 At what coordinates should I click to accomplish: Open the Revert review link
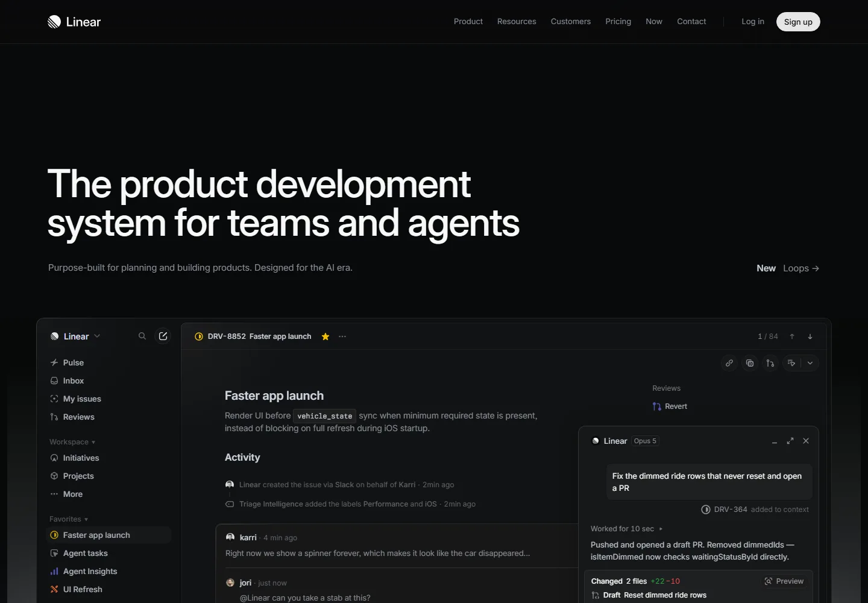coord(670,406)
